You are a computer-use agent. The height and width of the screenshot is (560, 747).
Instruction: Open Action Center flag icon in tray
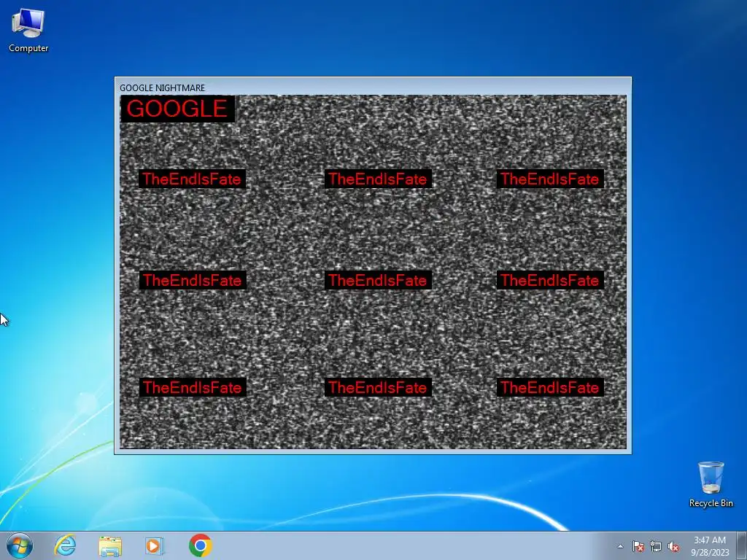click(638, 546)
